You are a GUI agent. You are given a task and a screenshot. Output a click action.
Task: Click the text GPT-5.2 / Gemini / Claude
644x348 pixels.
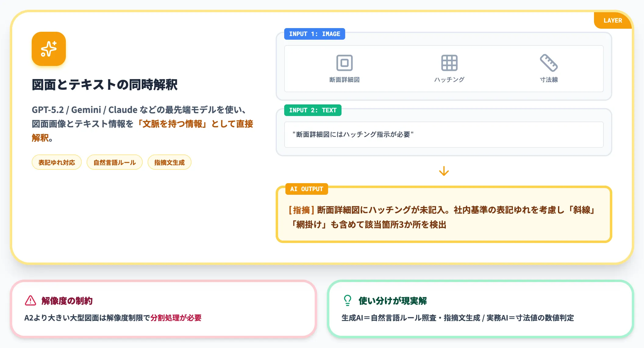point(84,110)
